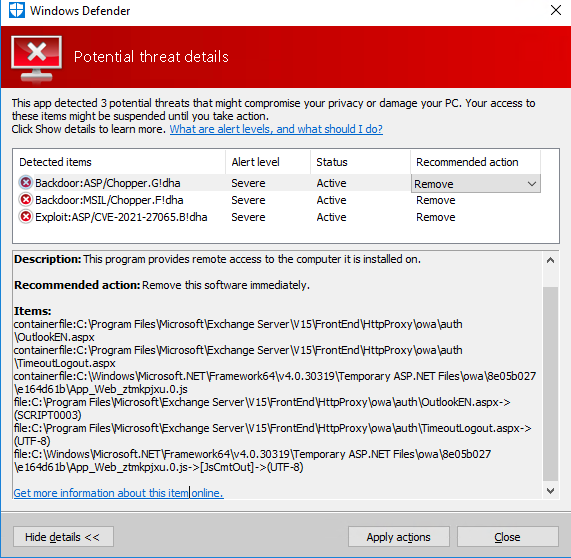
Task: Click the red monitor threat warning icon
Action: pos(36,58)
